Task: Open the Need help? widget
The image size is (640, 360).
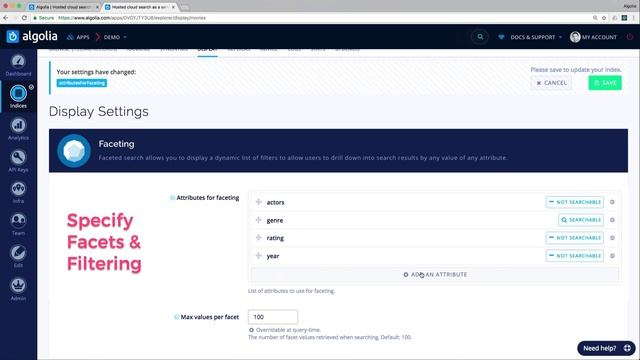Action: (606, 348)
